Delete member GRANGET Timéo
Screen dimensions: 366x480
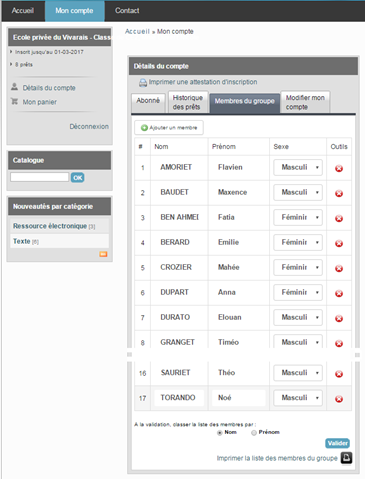[339, 343]
